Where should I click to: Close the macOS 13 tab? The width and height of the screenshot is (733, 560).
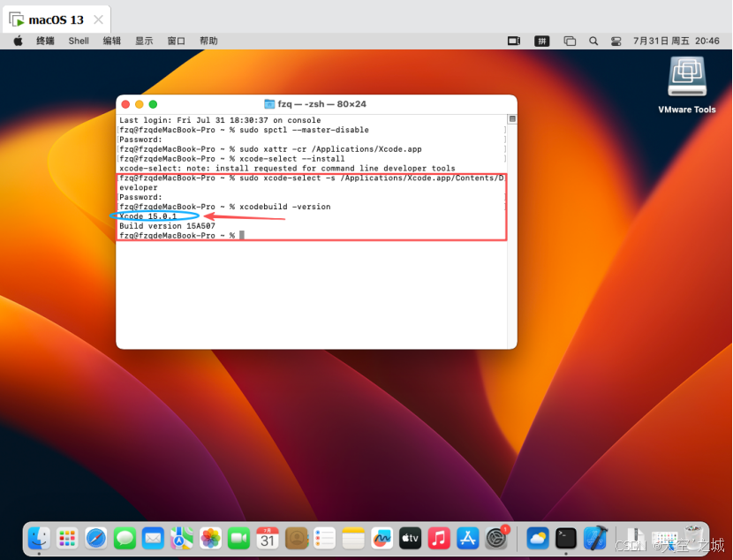click(98, 19)
